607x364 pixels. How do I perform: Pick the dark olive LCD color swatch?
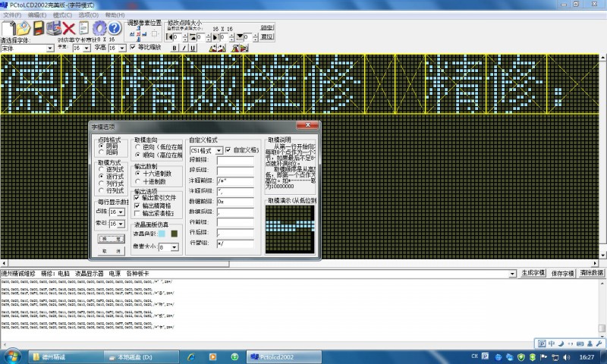[x=175, y=234]
